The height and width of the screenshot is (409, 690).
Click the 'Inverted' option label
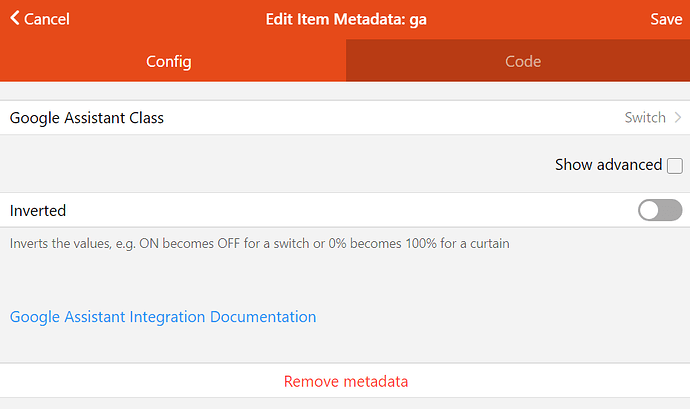pyautogui.click(x=38, y=210)
